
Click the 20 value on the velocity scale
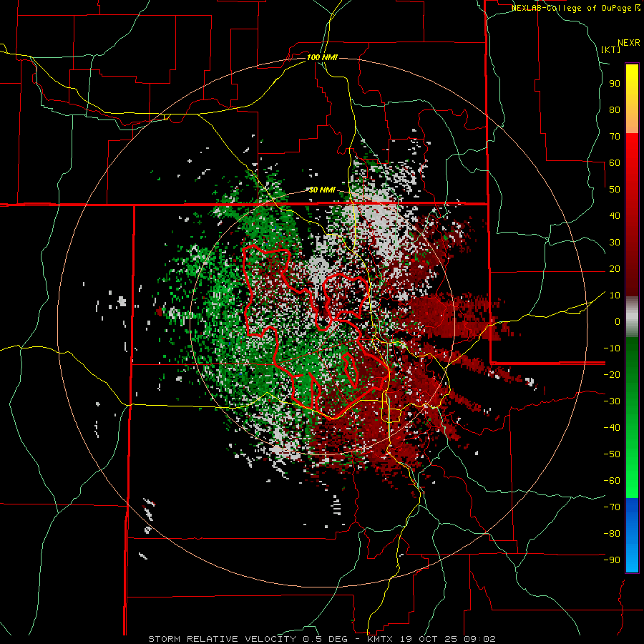(615, 269)
